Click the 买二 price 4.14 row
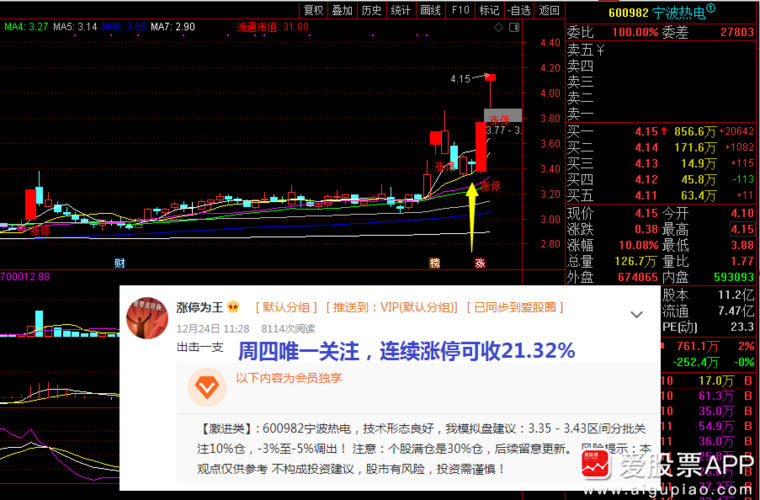760x500 pixels. [661, 147]
